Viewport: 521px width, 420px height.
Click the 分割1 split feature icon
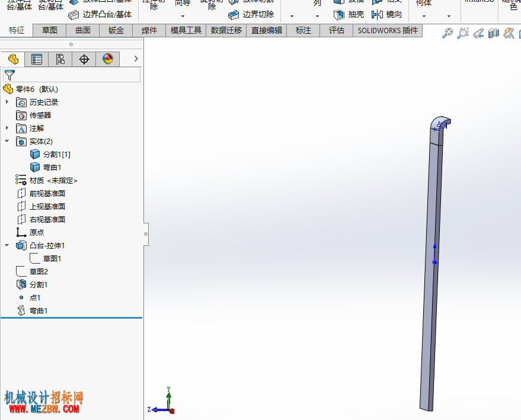point(21,284)
